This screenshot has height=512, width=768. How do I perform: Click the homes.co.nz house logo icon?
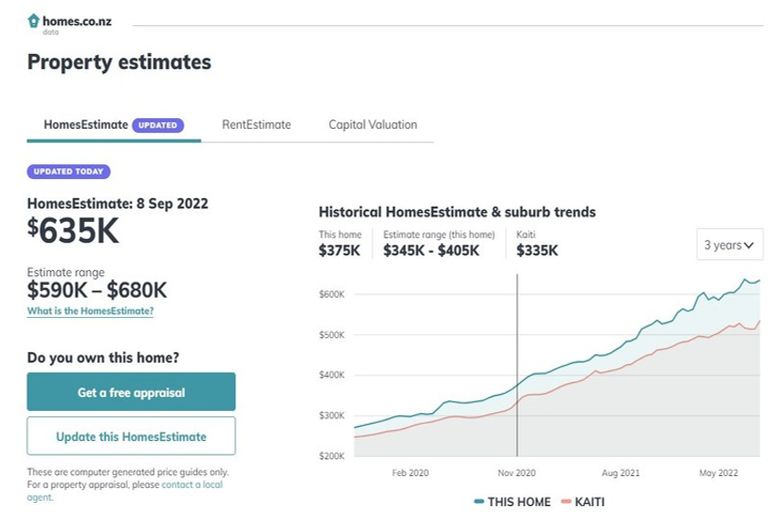pyautogui.click(x=34, y=20)
